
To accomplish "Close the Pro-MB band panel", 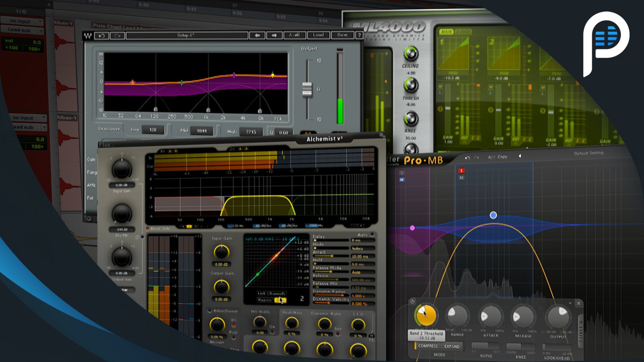I will pyautogui.click(x=579, y=303).
